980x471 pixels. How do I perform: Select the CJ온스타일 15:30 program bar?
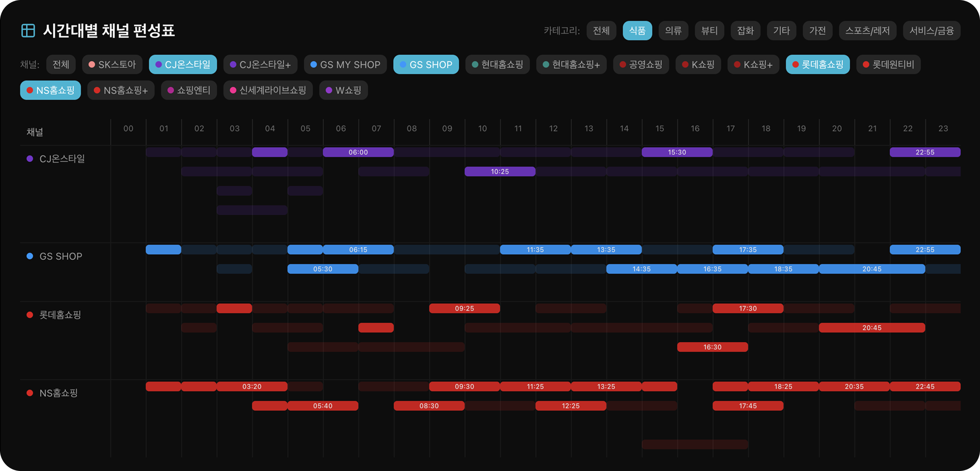point(677,152)
